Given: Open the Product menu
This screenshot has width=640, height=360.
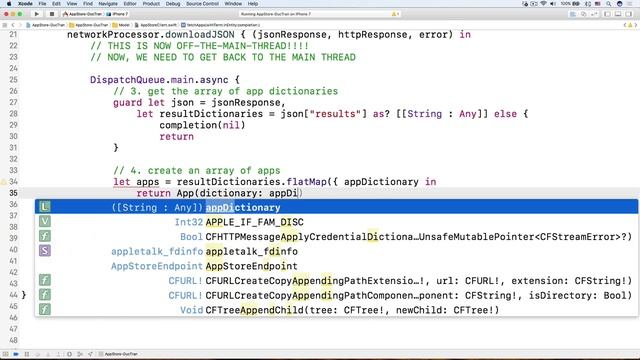Looking at the screenshot, I should 151,4.
